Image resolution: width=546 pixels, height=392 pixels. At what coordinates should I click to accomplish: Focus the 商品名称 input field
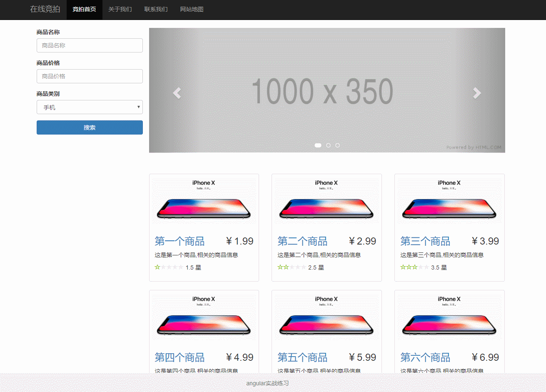tap(90, 45)
